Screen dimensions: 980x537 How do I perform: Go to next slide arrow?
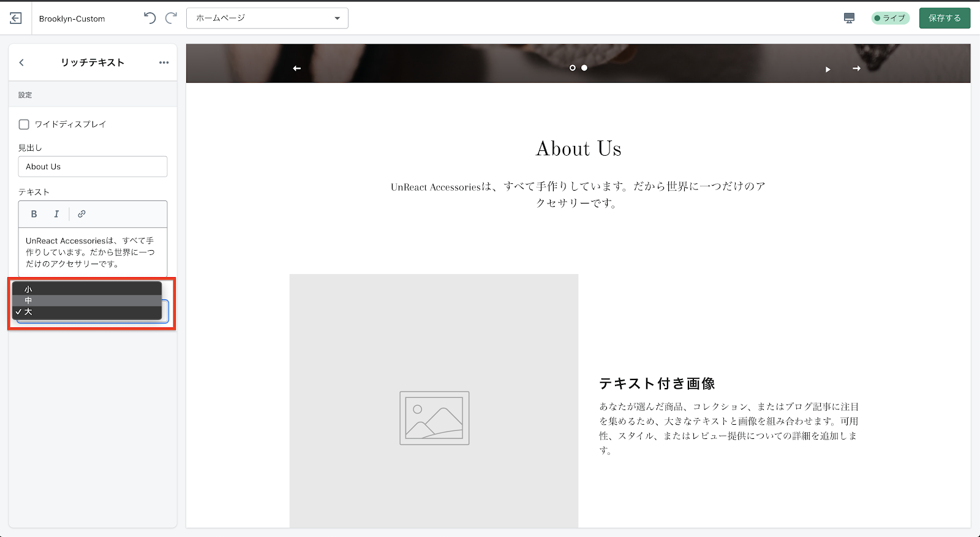856,68
